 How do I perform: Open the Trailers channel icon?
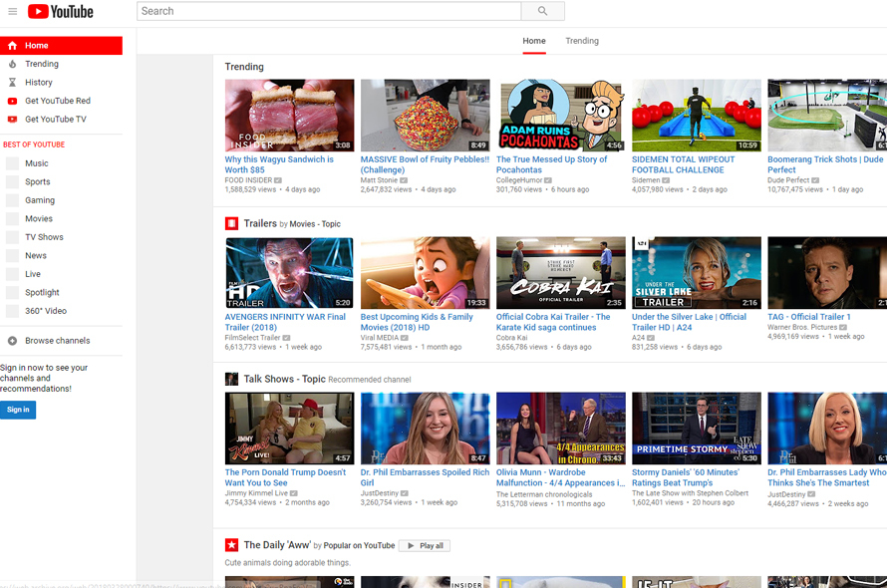[x=231, y=223]
